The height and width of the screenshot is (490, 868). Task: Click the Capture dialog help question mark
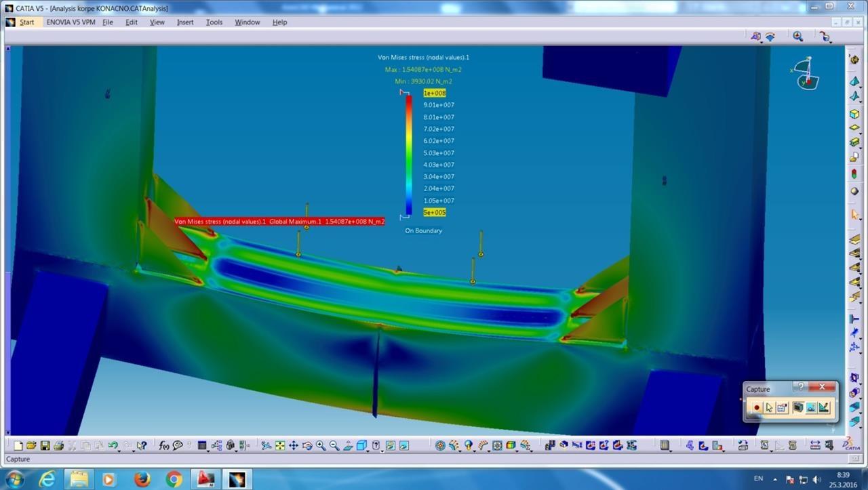[801, 387]
